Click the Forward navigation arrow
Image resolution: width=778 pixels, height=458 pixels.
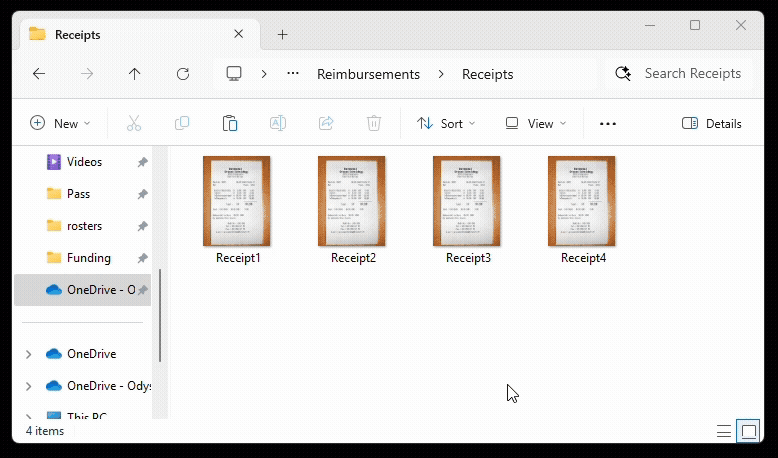tap(87, 74)
